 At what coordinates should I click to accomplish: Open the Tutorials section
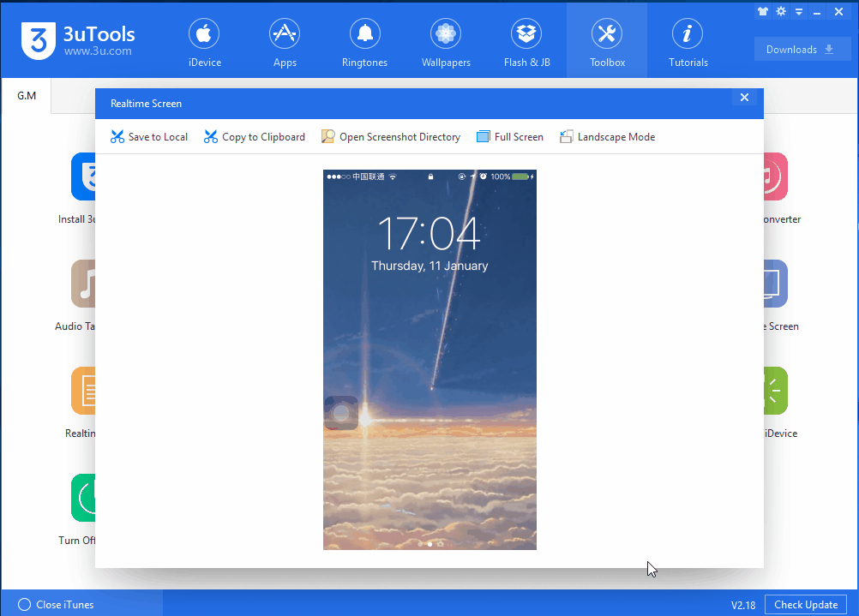(x=688, y=43)
